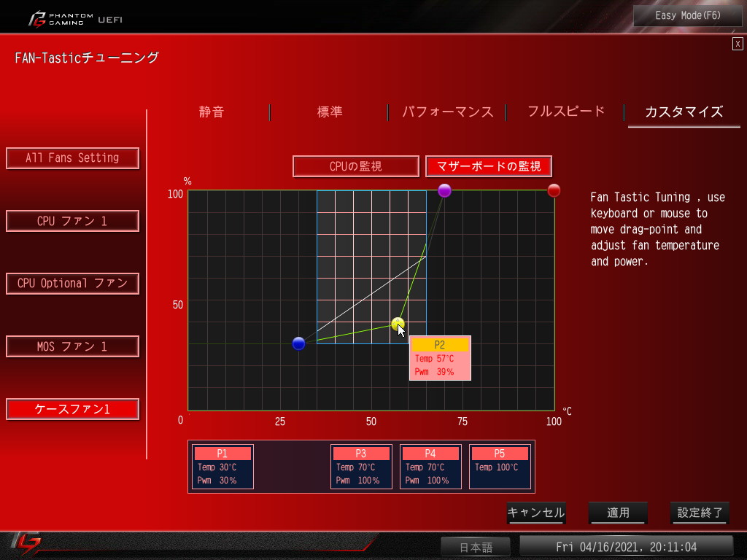Switch to the パフォーマンス preset tab
The width and height of the screenshot is (747, 560).
(447, 112)
